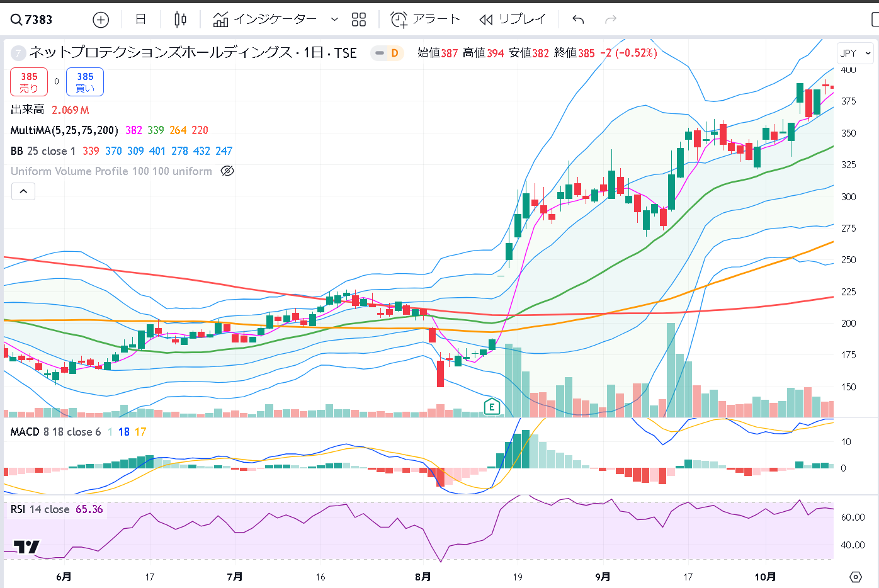Click the 高値394 high value

(483, 53)
